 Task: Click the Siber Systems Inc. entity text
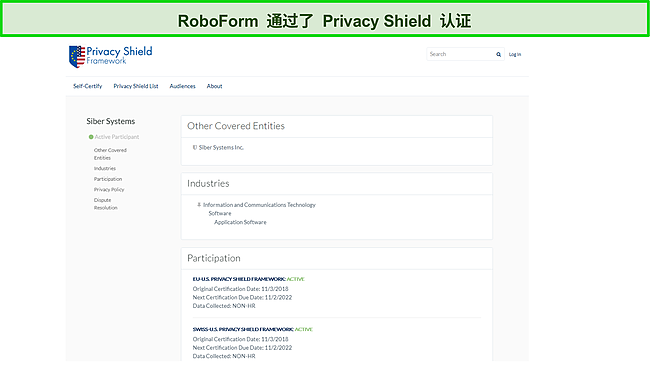[x=221, y=148]
